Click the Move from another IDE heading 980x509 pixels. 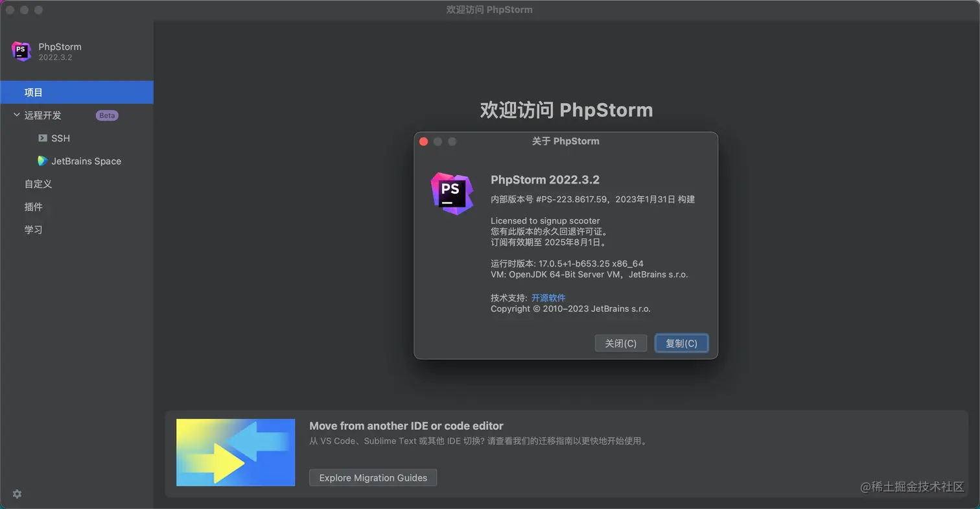point(406,426)
